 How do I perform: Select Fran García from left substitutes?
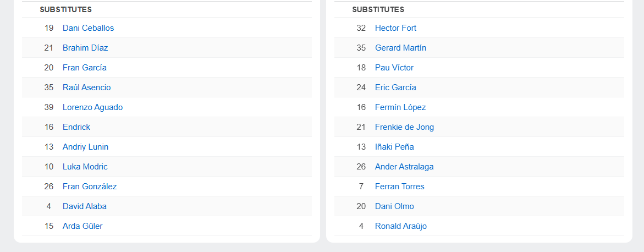[85, 68]
